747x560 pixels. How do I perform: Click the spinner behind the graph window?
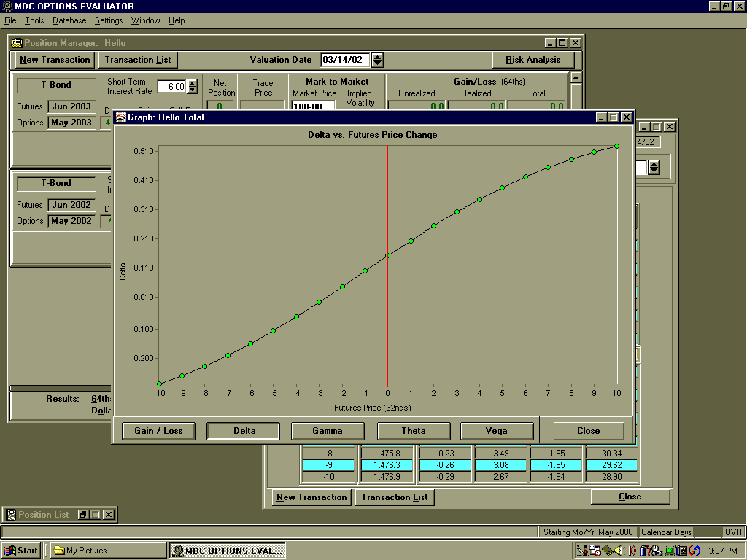point(654,168)
